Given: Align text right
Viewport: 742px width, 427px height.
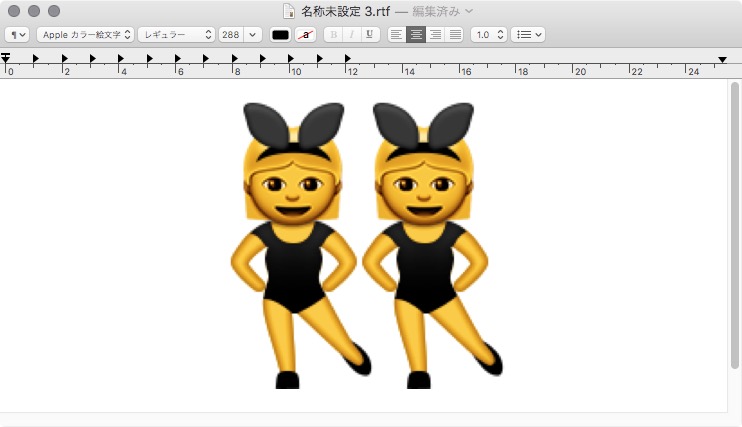Looking at the screenshot, I should pos(435,35).
